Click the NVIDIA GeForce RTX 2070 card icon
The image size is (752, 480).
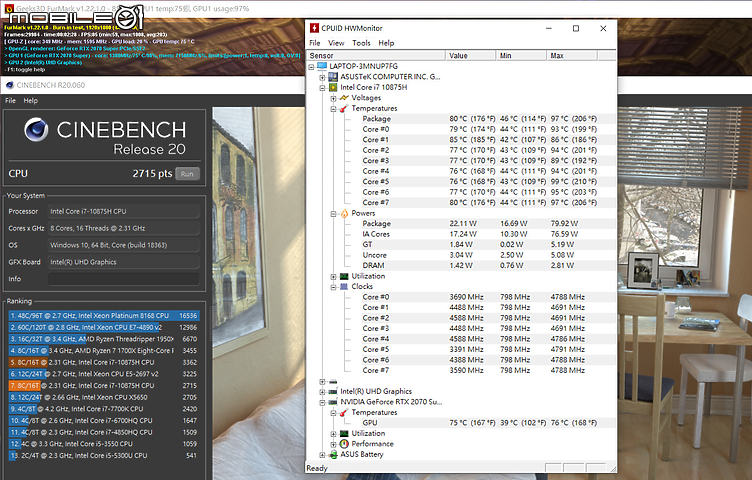pos(333,402)
